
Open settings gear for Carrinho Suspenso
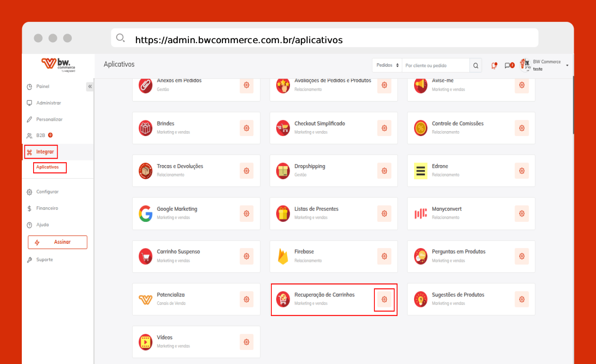point(247,256)
